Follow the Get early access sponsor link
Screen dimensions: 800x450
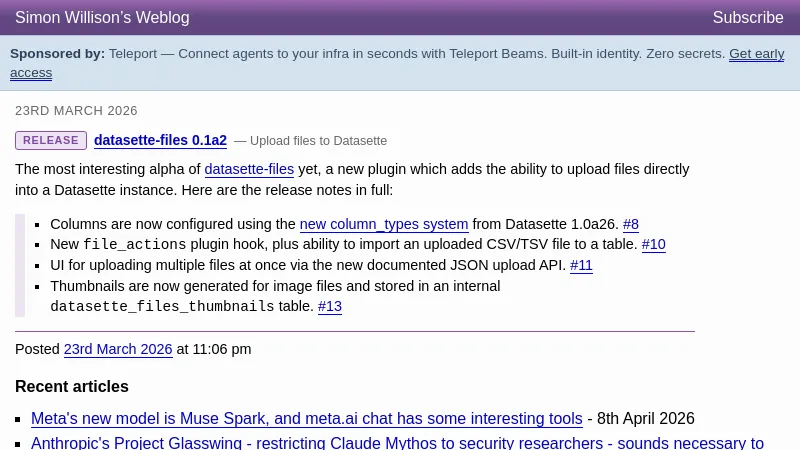click(756, 54)
